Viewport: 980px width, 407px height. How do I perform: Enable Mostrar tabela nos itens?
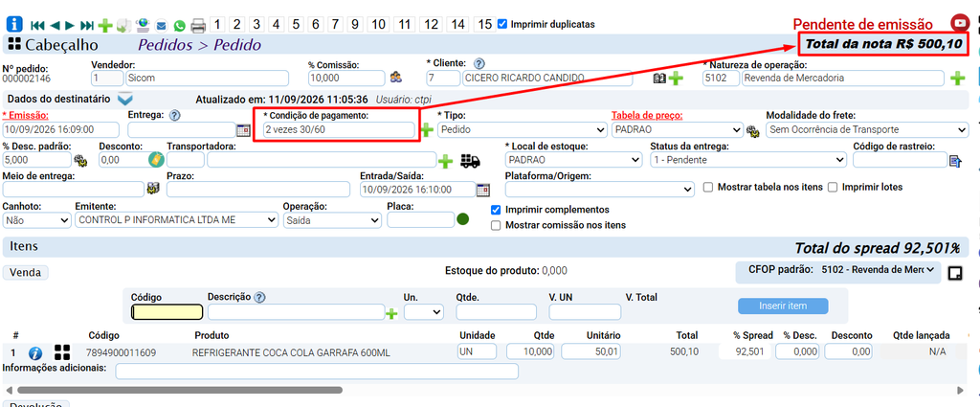tap(708, 187)
